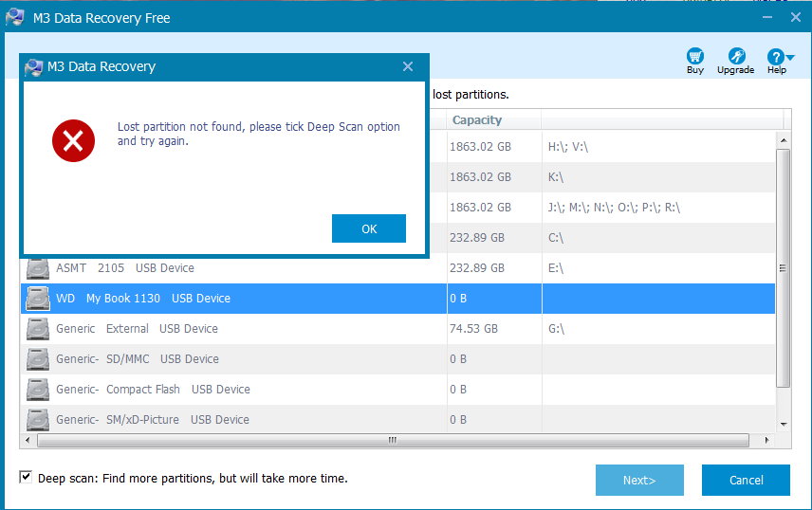Click the Capacity column header
Viewport: 812px width, 510px height.
(493, 119)
